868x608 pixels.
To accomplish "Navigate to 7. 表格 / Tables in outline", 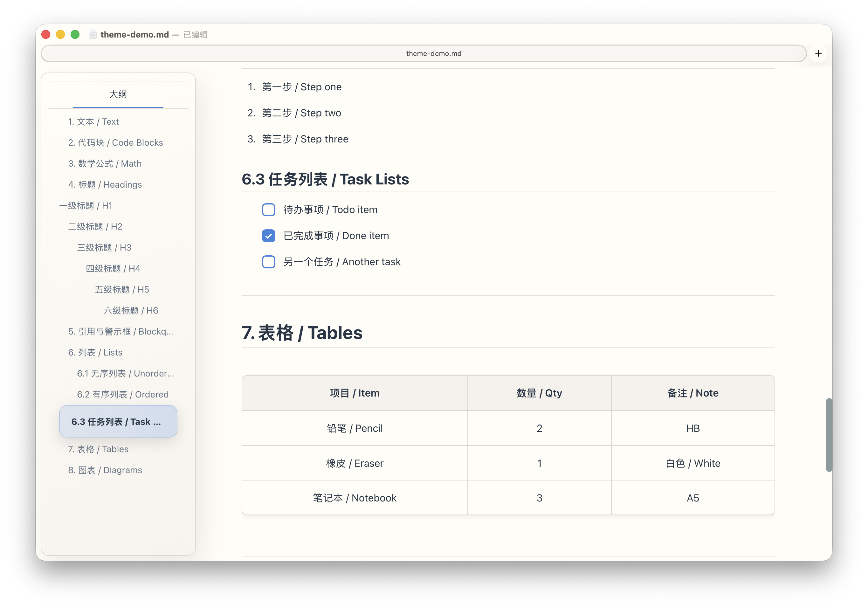I will pos(98,449).
